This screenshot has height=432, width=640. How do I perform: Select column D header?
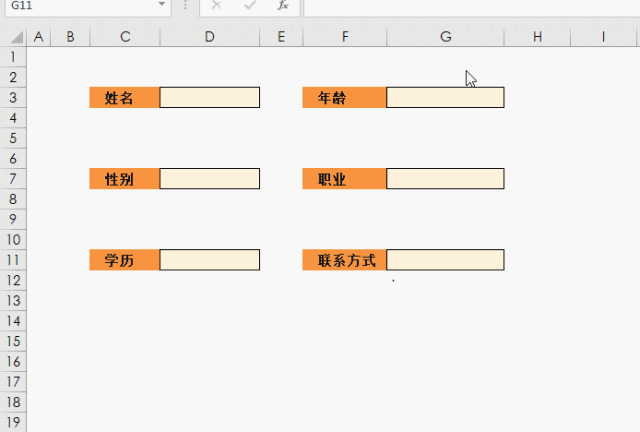(x=210, y=38)
